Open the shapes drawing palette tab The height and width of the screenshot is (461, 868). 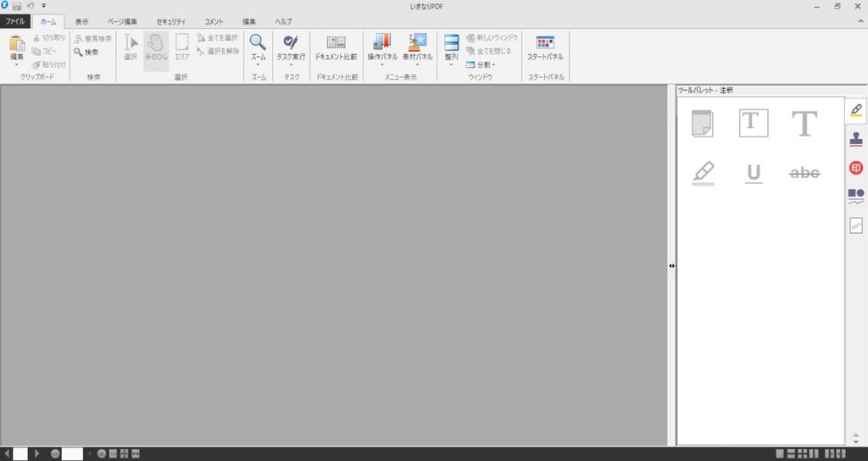pos(856,197)
